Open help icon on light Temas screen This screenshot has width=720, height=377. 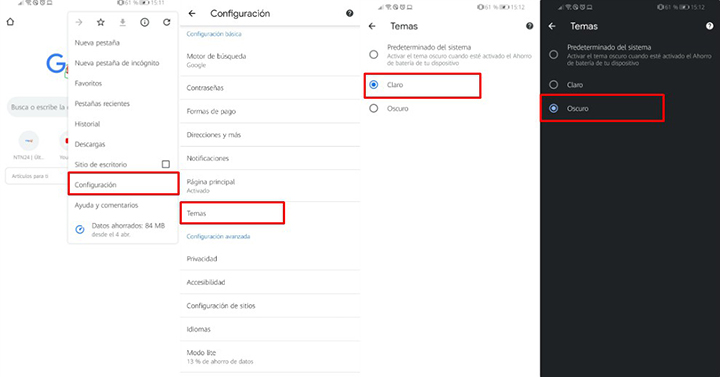(x=529, y=26)
